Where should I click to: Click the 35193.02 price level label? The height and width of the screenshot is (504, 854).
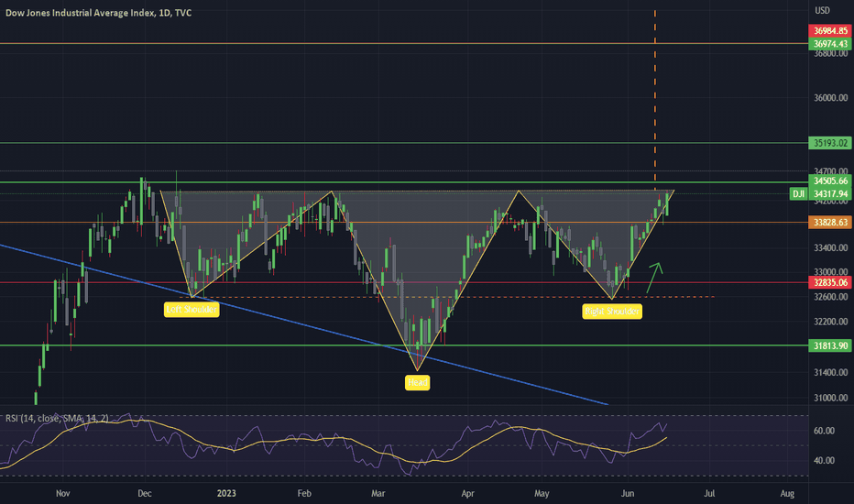[x=830, y=143]
